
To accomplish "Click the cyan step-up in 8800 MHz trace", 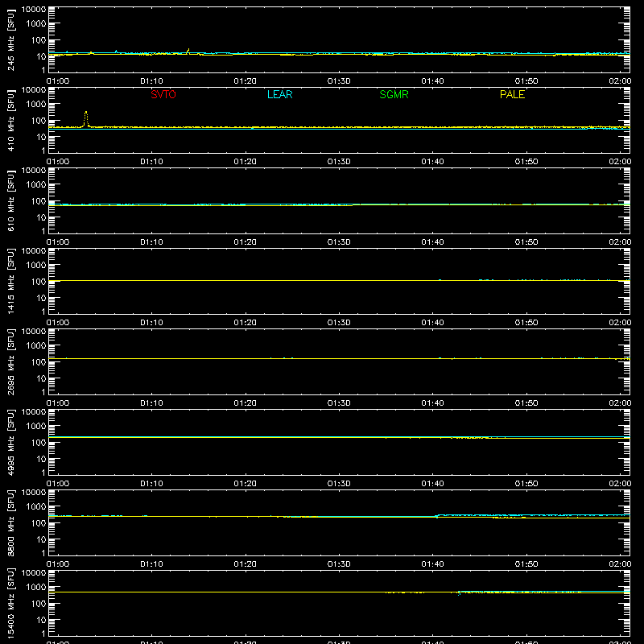I will pyautogui.click(x=438, y=515).
